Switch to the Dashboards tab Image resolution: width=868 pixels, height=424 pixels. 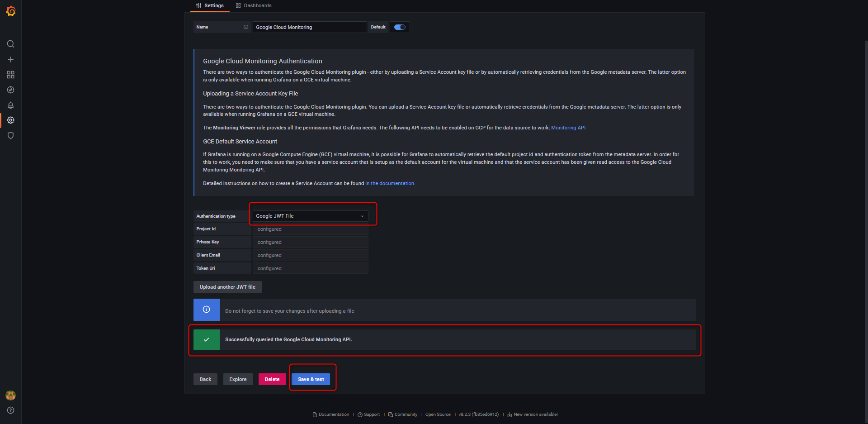pyautogui.click(x=254, y=5)
